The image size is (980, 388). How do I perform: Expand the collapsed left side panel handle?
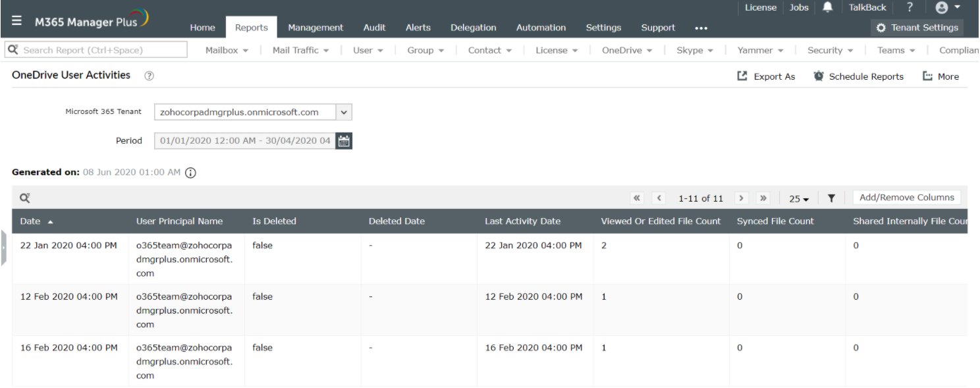tap(3, 248)
